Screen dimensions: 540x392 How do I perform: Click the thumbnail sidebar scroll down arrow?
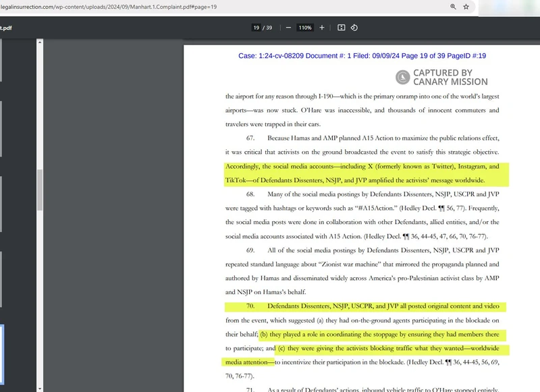pyautogui.click(x=40, y=389)
